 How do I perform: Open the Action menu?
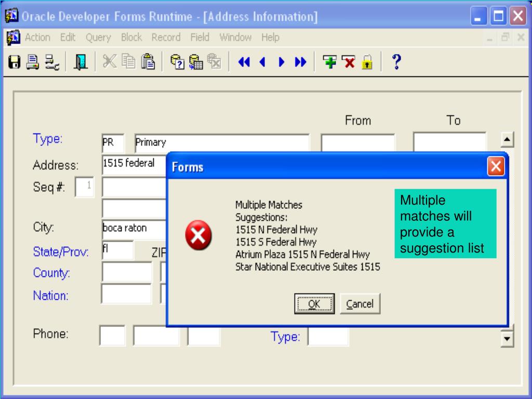pos(37,37)
